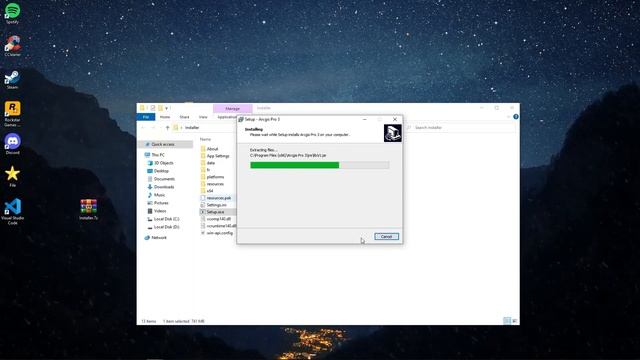Select the star-shaped File desktop icon
Viewport: 640px width, 360px height.
[x=12, y=177]
